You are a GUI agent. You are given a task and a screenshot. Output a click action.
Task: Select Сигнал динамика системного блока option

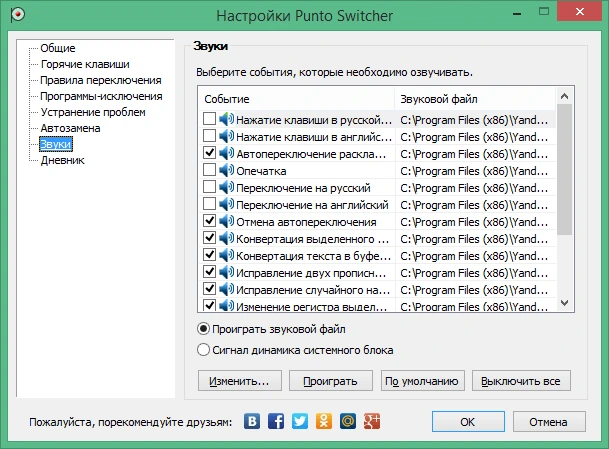point(204,350)
